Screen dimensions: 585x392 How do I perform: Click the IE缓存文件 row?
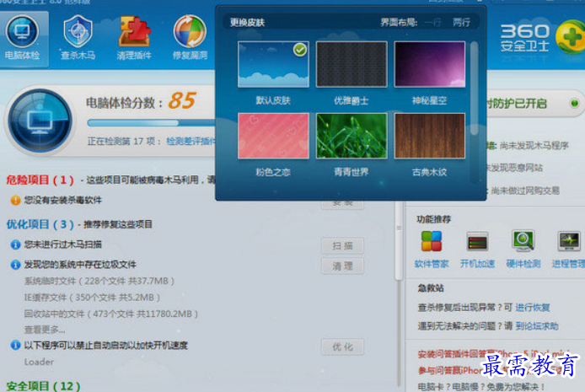(92, 298)
